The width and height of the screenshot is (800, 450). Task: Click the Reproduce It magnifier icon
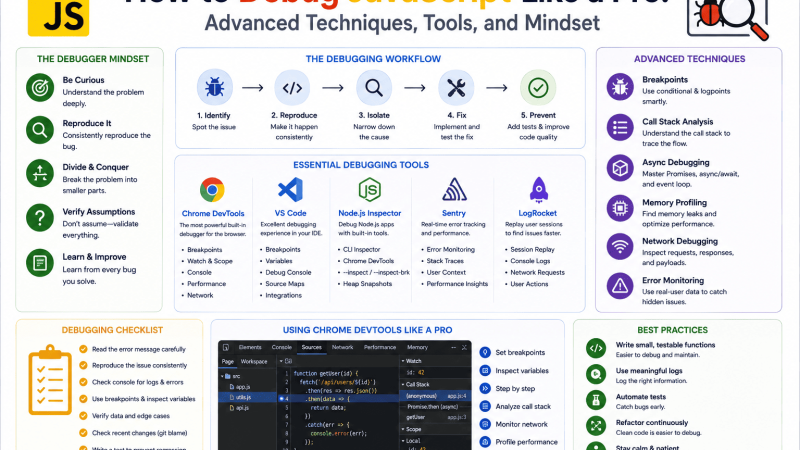[x=40, y=131]
